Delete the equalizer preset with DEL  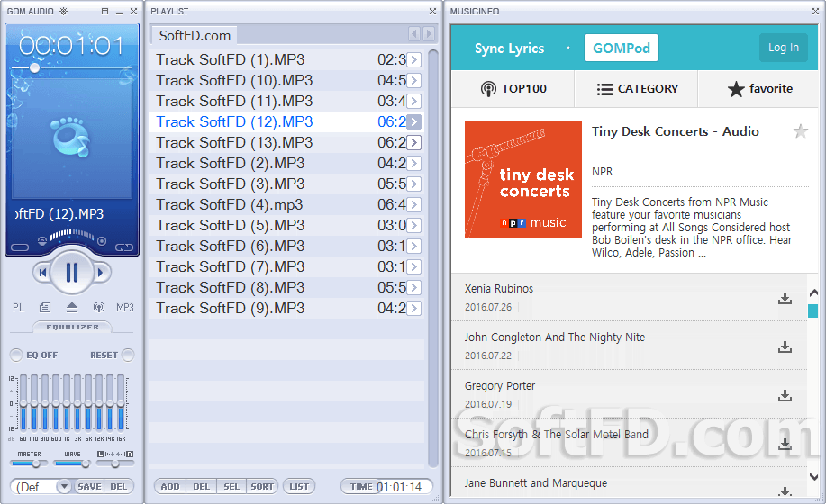click(119, 486)
